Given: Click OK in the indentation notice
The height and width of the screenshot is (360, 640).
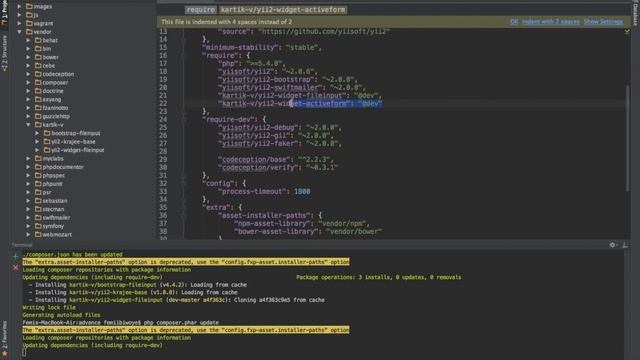Looking at the screenshot, I should coord(514,22).
